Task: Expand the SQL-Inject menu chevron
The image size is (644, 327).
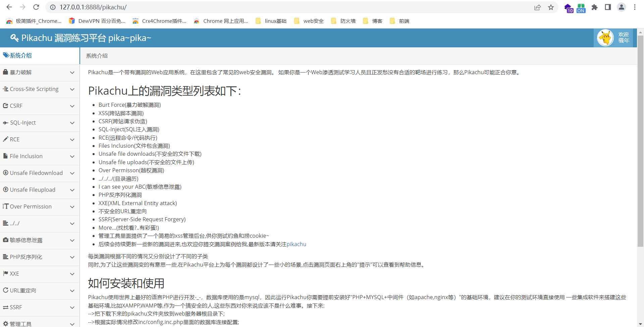Action: point(72,123)
